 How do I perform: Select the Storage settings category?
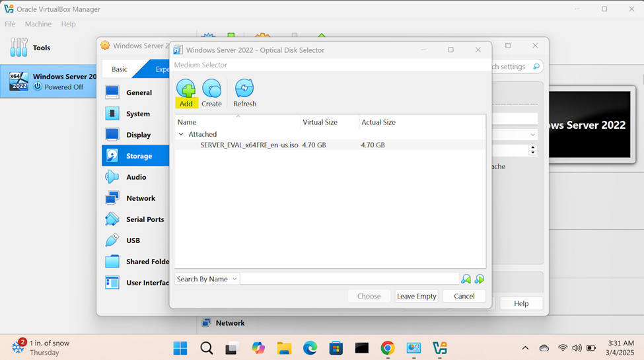[135, 156]
